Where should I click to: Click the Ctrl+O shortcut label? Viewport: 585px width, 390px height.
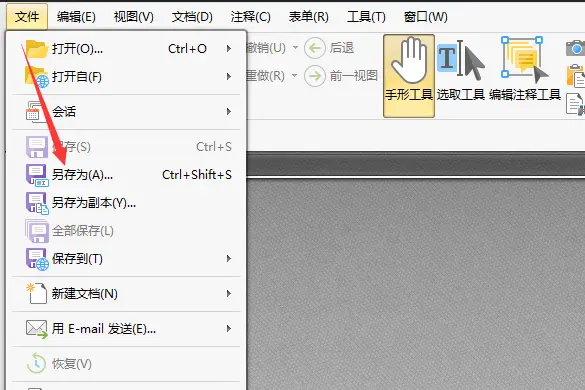click(x=187, y=49)
